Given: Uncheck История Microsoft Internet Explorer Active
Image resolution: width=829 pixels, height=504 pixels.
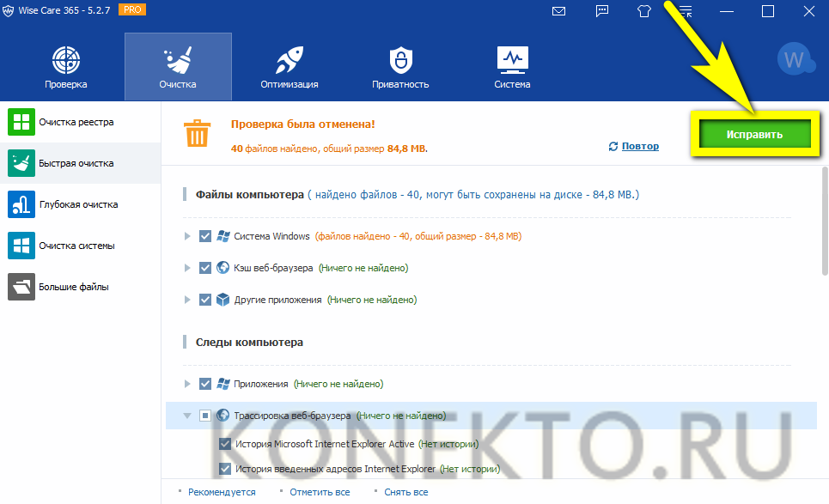Looking at the screenshot, I should [x=225, y=444].
